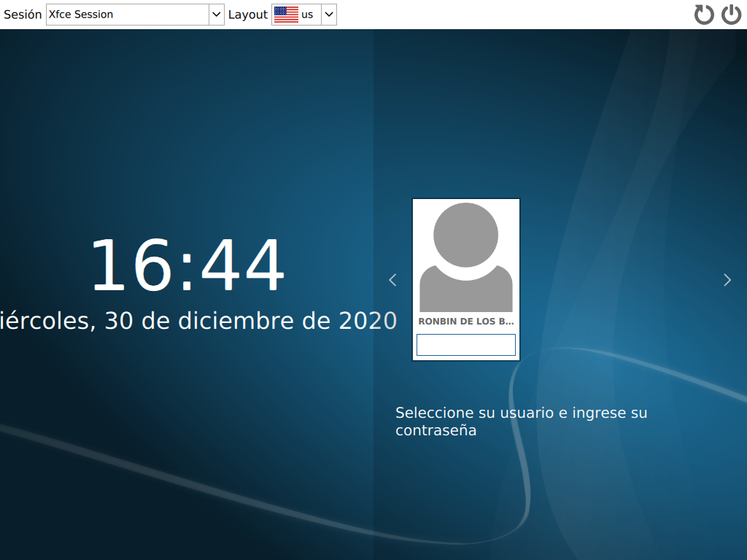Click the 16:44 clock display
Viewport: 747px width, 560px height.
[187, 264]
